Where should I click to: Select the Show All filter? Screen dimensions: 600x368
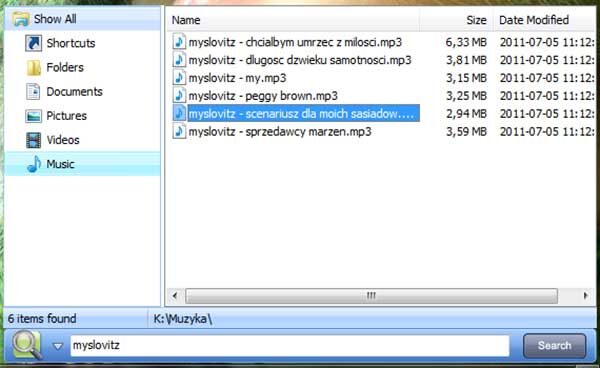[x=82, y=19]
